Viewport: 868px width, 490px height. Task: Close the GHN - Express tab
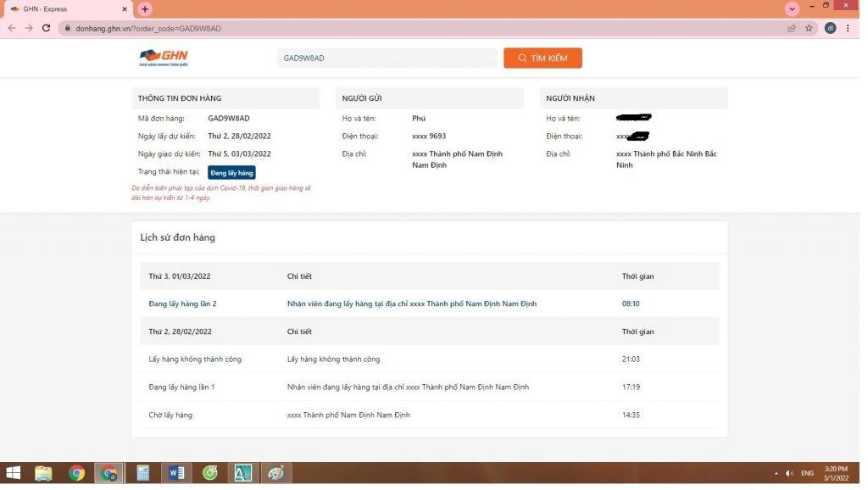click(x=125, y=8)
